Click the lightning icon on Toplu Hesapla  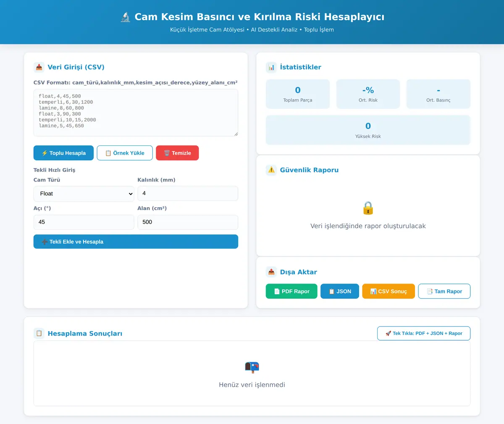[45, 153]
